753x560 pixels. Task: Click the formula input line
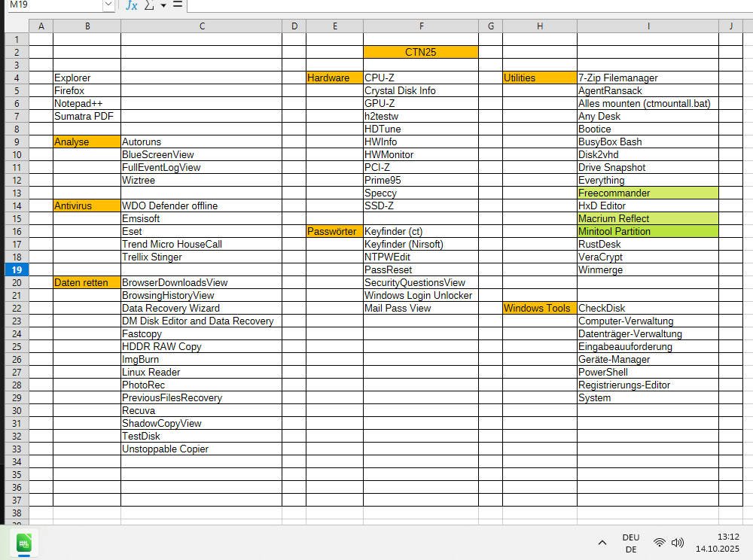[x=470, y=5]
